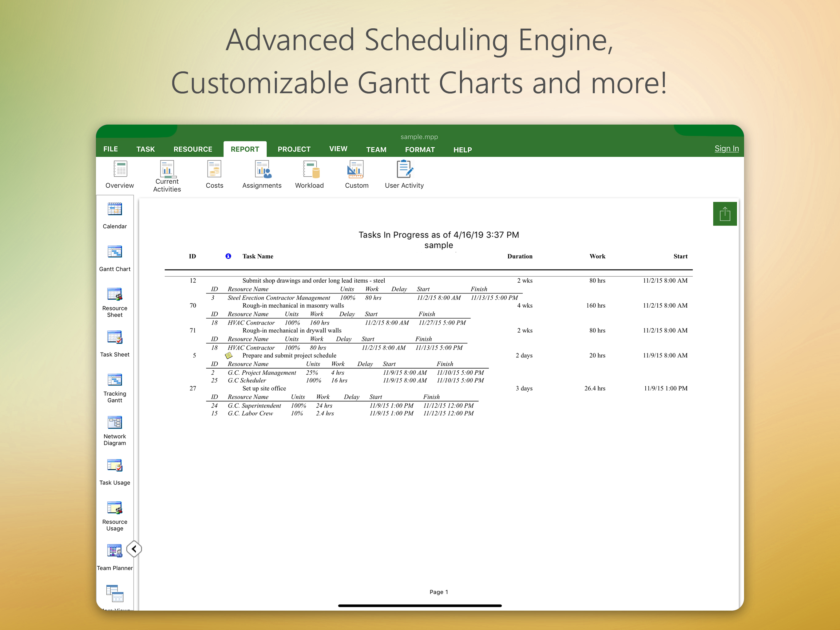
Task: Open the Team Planner view
Action: tap(115, 557)
